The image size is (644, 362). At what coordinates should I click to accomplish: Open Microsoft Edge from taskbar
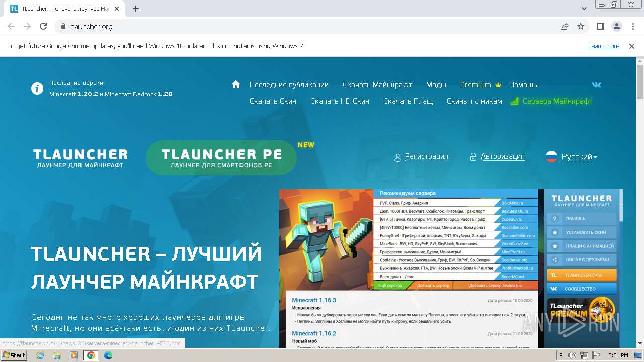click(x=108, y=355)
